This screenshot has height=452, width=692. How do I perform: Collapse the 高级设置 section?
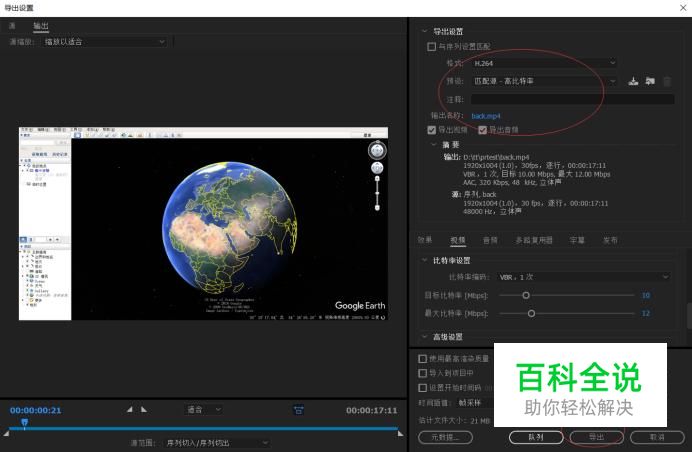pyautogui.click(x=425, y=336)
